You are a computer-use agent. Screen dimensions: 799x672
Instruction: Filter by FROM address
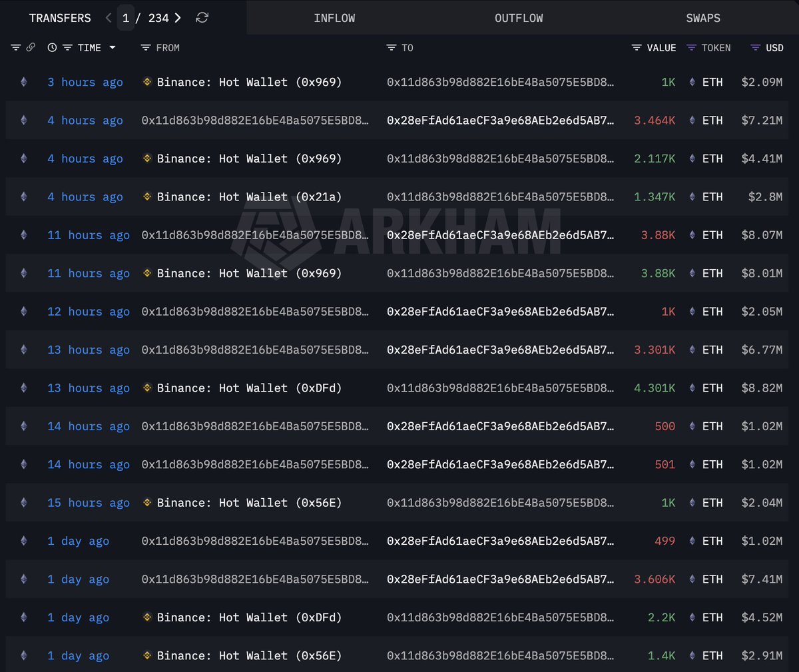pyautogui.click(x=146, y=48)
